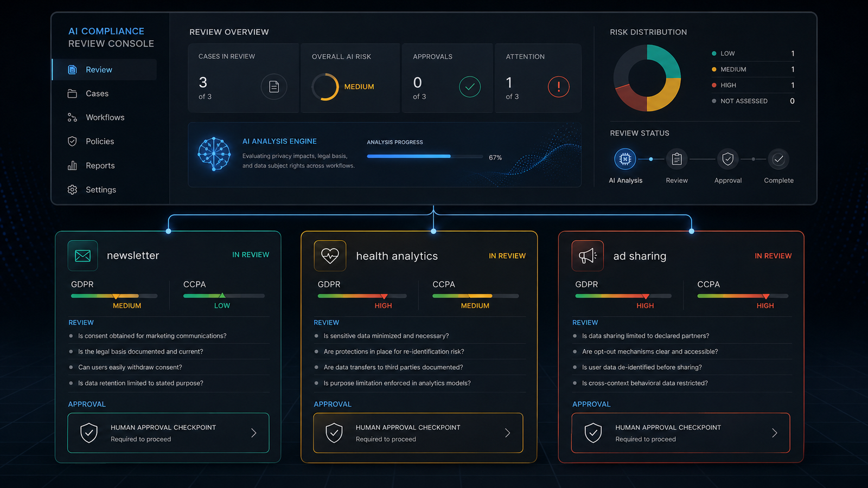Click the Low legend color dot
The height and width of the screenshot is (488, 868).
(714, 54)
